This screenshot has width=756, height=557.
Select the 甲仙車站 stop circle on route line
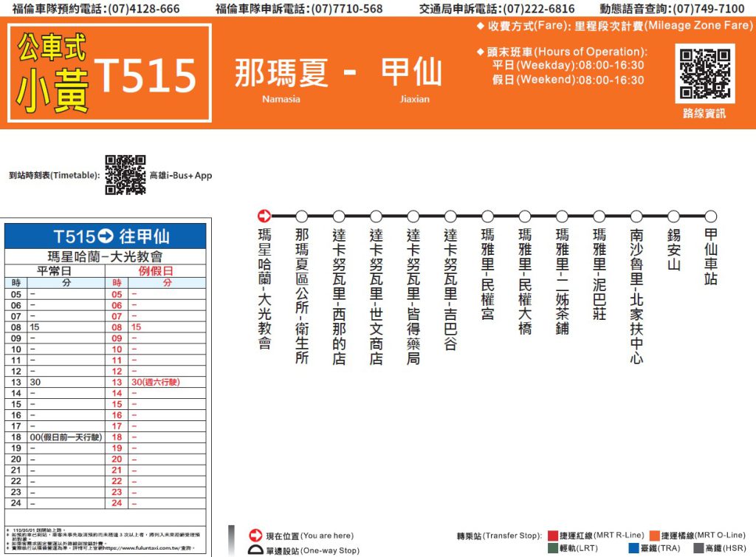click(710, 216)
